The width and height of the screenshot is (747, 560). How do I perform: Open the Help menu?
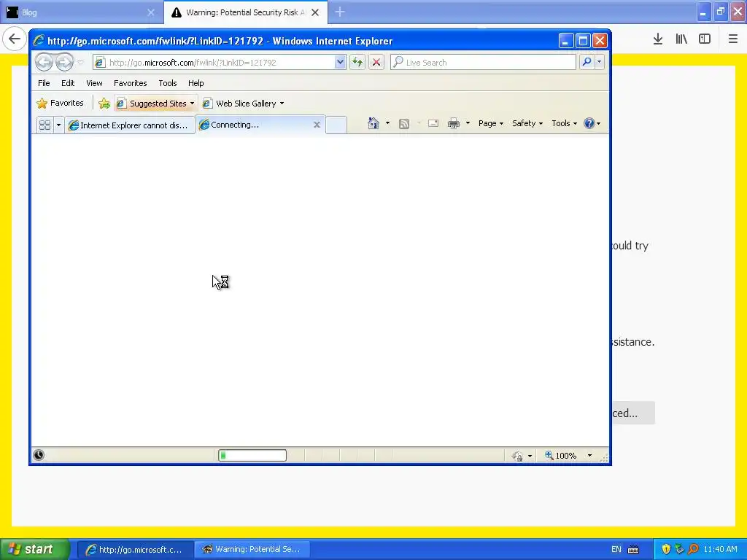[x=196, y=83]
